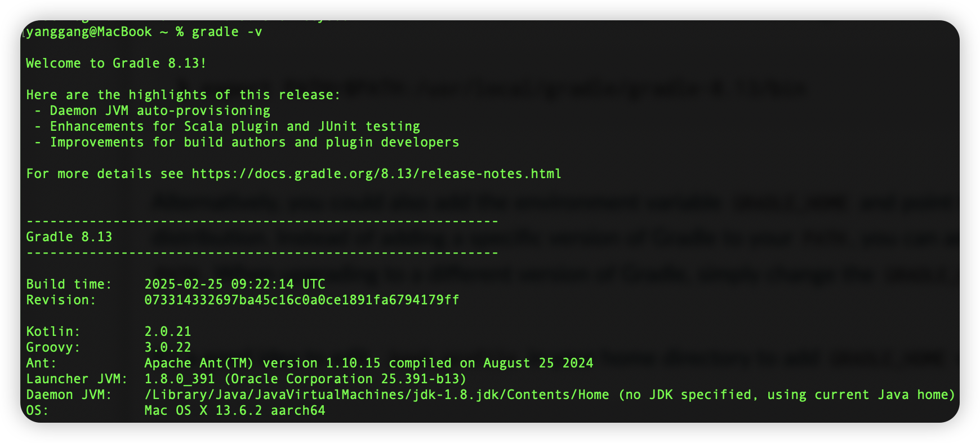Image resolution: width=980 pixels, height=443 pixels.
Task: Click the "Build time:" label
Action: (x=69, y=284)
